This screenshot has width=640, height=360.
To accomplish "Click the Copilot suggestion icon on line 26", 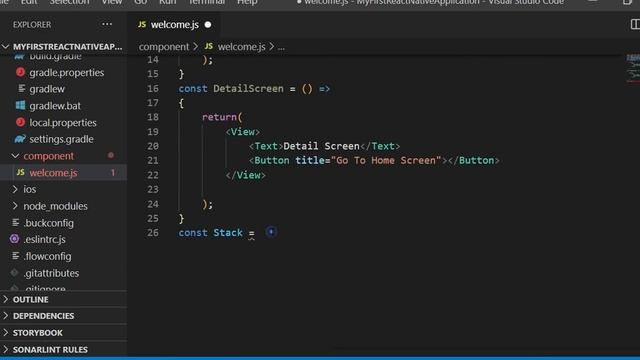I will (x=271, y=232).
